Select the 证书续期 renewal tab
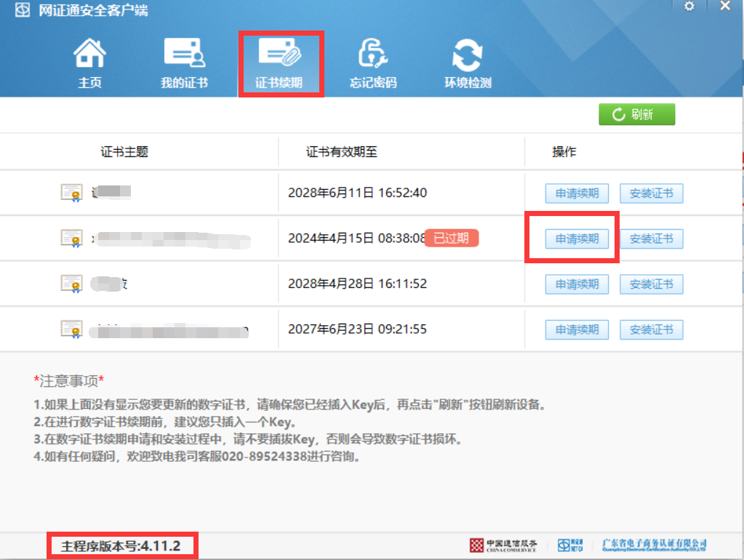Screen dimensions: 744x560 279,64
